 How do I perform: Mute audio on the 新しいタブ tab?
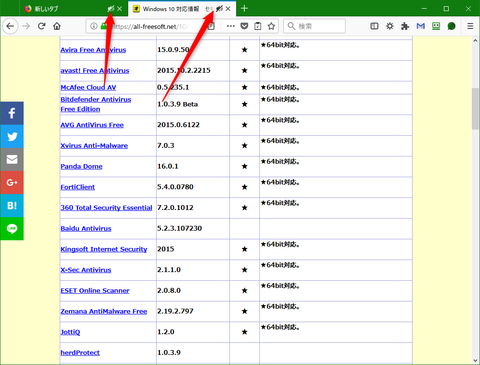[111, 9]
